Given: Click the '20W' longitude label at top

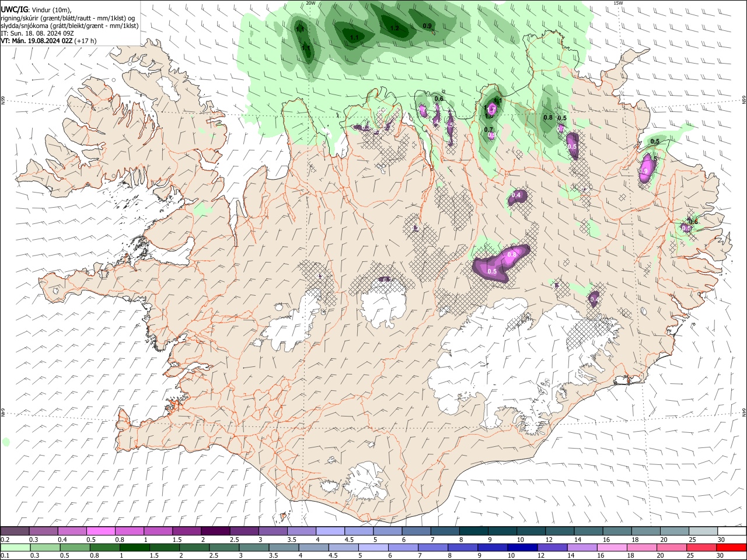Looking at the screenshot, I should point(311,3).
